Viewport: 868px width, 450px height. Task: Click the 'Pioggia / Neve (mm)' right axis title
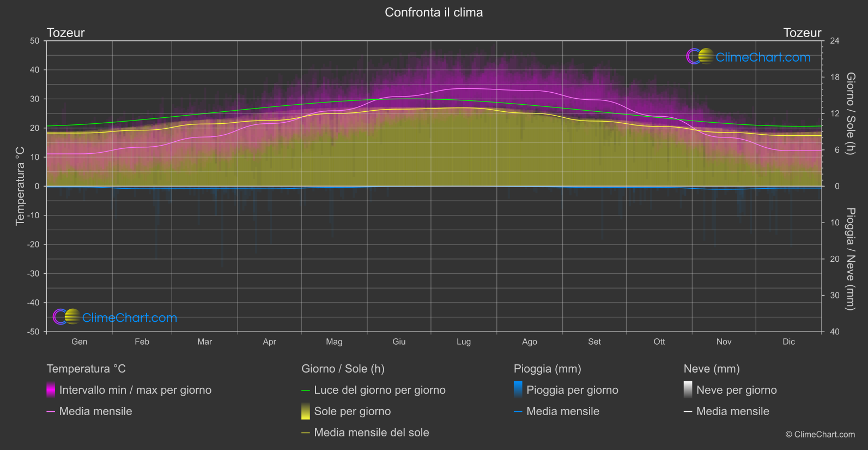pyautogui.click(x=850, y=259)
